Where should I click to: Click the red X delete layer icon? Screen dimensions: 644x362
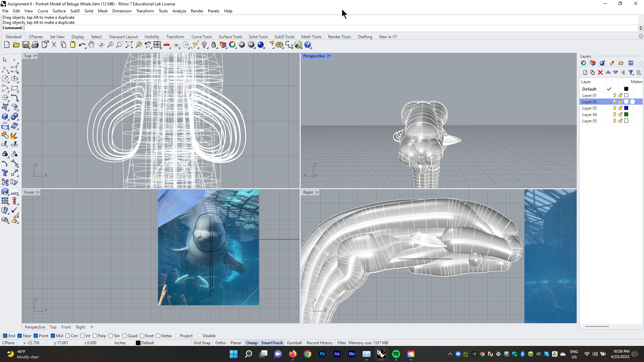tap(600, 72)
